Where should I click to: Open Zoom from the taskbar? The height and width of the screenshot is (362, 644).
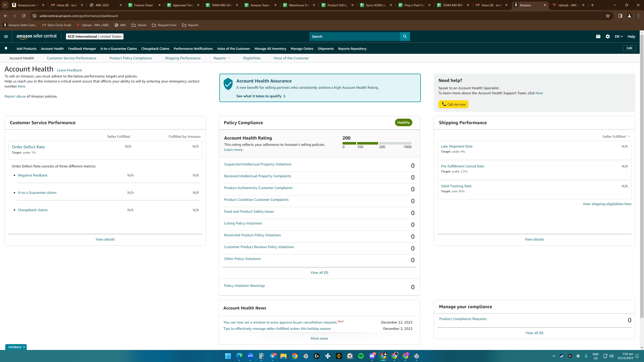click(250, 356)
